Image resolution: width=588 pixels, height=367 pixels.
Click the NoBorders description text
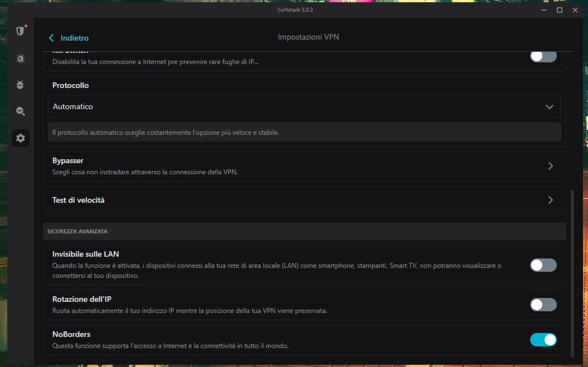point(170,346)
